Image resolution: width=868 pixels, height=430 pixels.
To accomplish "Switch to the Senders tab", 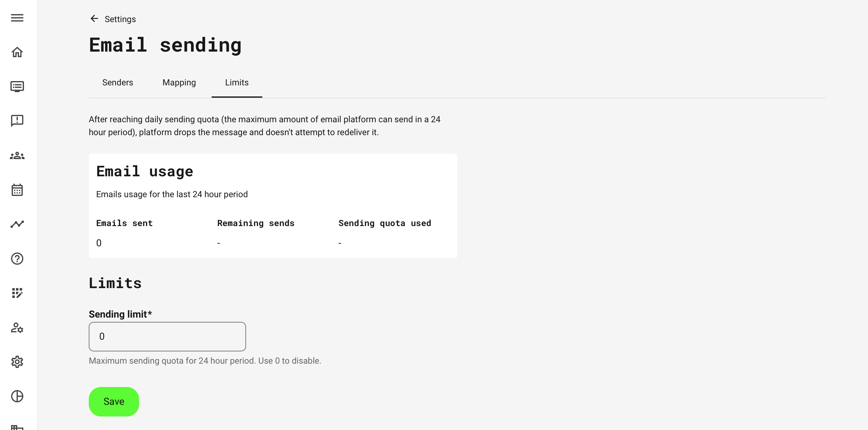I will coord(118,83).
